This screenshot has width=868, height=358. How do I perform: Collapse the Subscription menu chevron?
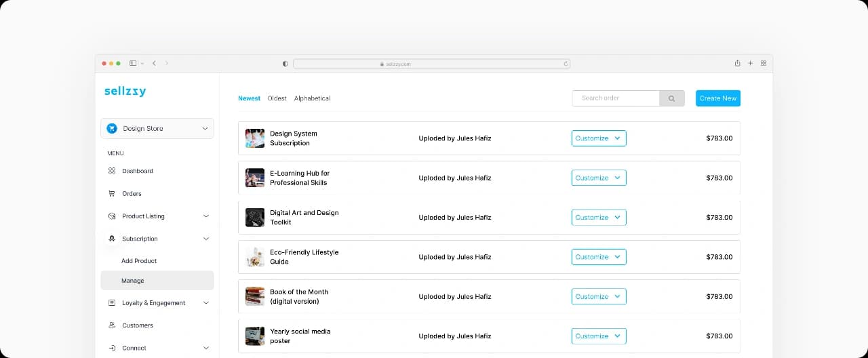coord(206,239)
